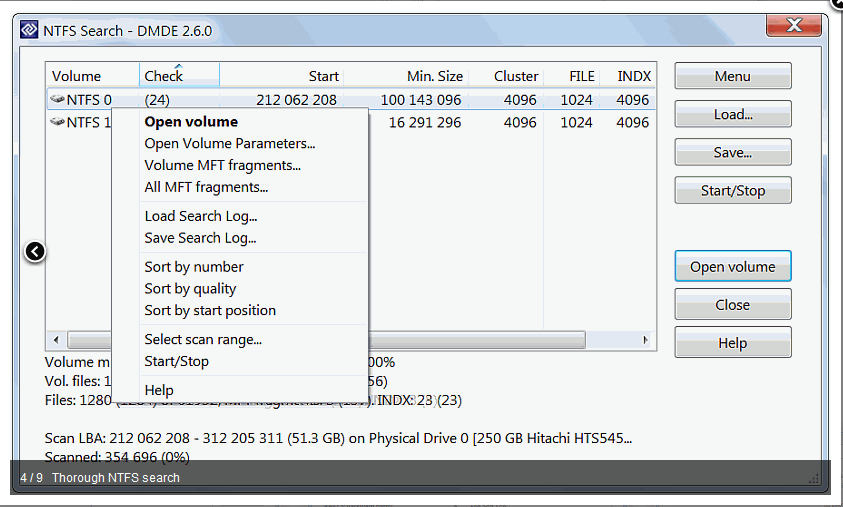843x507 pixels.
Task: Click the (24) check value
Action: (x=157, y=100)
